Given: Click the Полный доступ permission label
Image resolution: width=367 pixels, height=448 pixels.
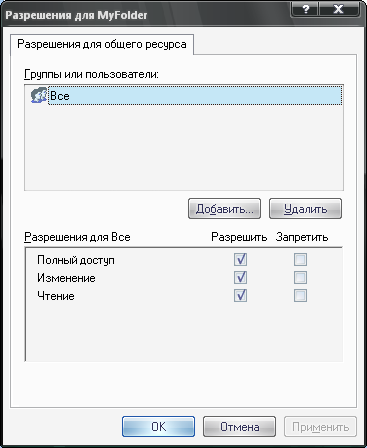Looking at the screenshot, I should [x=76, y=260].
